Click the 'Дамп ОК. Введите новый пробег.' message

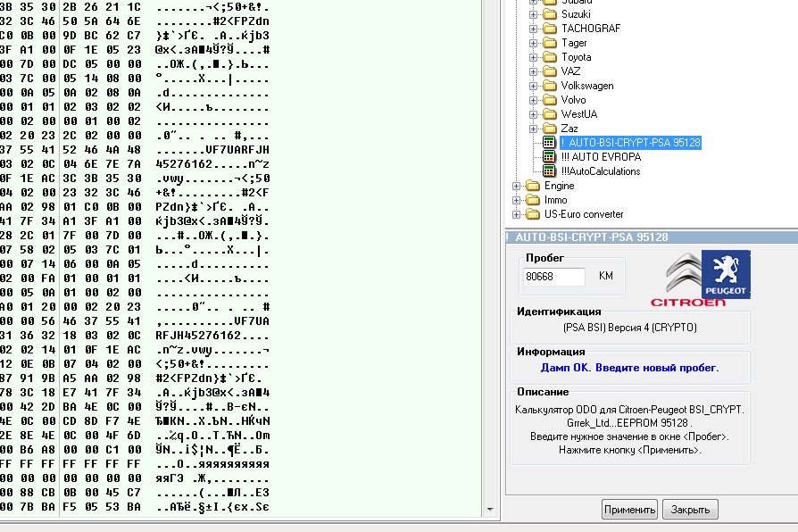click(629, 368)
